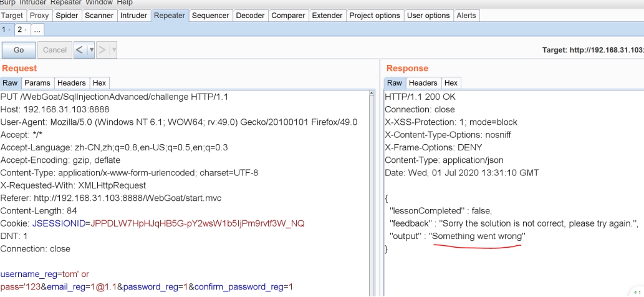The width and height of the screenshot is (644, 297).
Task: Click the Accept-Language header line
Action: 114,147
